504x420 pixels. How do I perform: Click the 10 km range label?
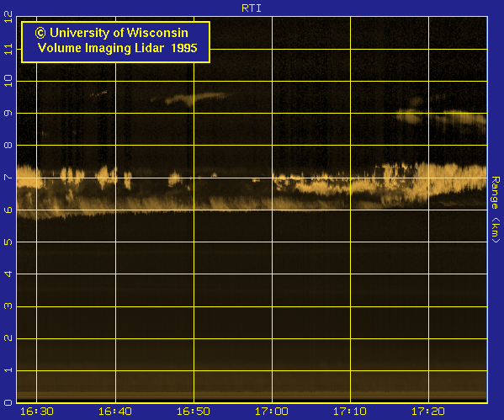(8, 81)
